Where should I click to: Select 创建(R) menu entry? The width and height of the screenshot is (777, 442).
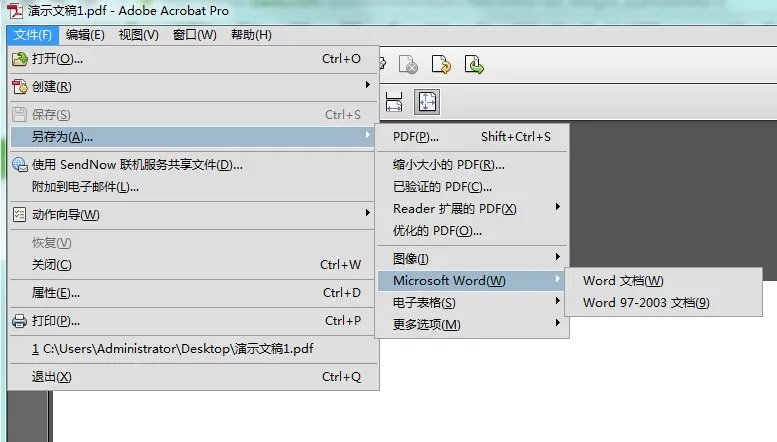194,87
